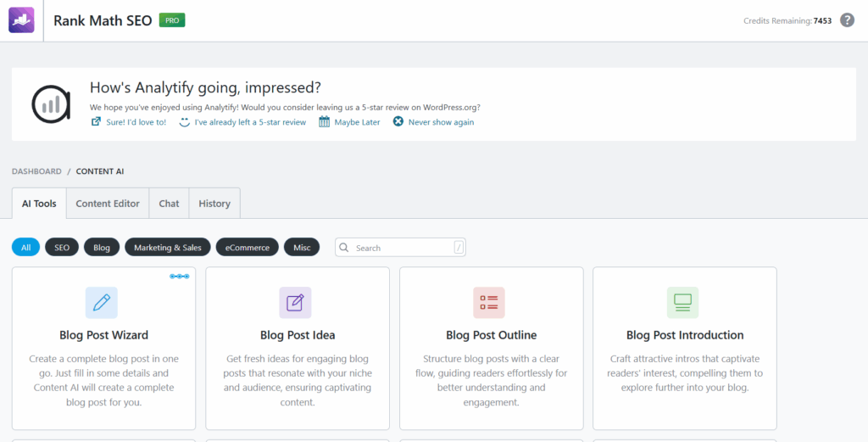This screenshot has height=442, width=868.
Task: Click the calendar icon beside Maybe Later
Action: coord(325,122)
